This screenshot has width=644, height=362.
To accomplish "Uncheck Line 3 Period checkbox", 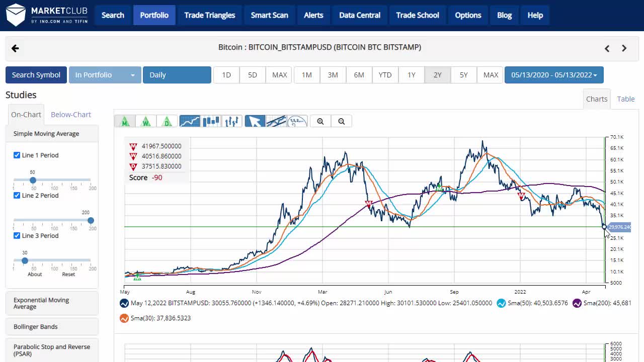I will tap(17, 236).
